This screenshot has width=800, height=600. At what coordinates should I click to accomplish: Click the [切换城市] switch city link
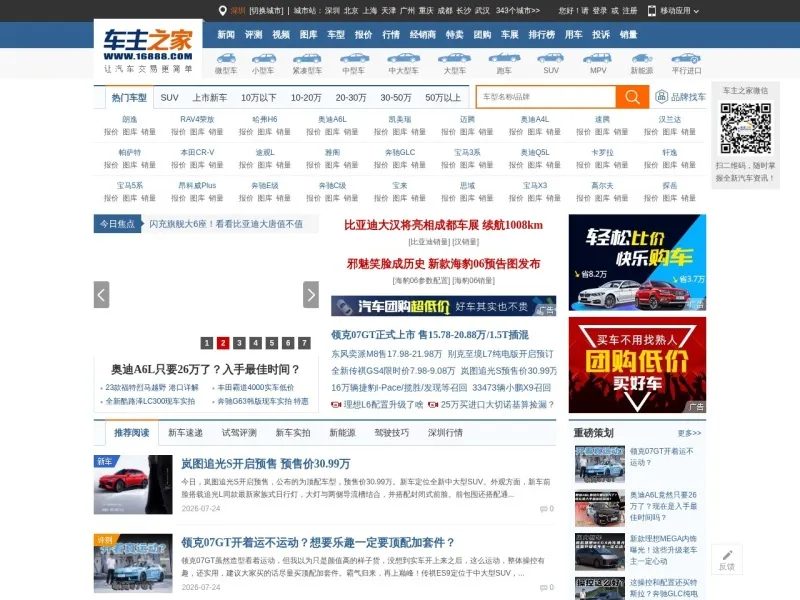pyautogui.click(x=266, y=11)
